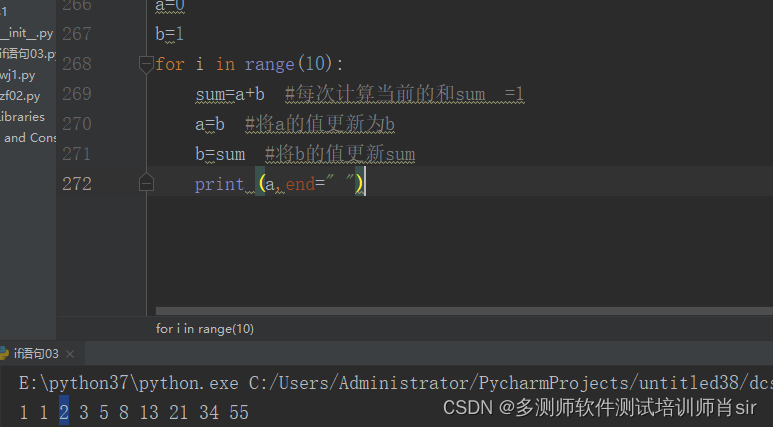Click line number 268 in the gutter
773x427 pixels.
point(77,64)
